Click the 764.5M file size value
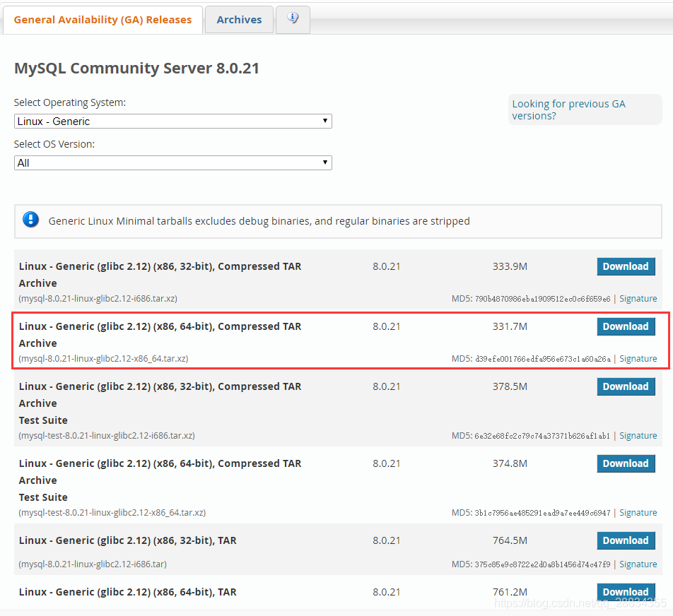 510,540
